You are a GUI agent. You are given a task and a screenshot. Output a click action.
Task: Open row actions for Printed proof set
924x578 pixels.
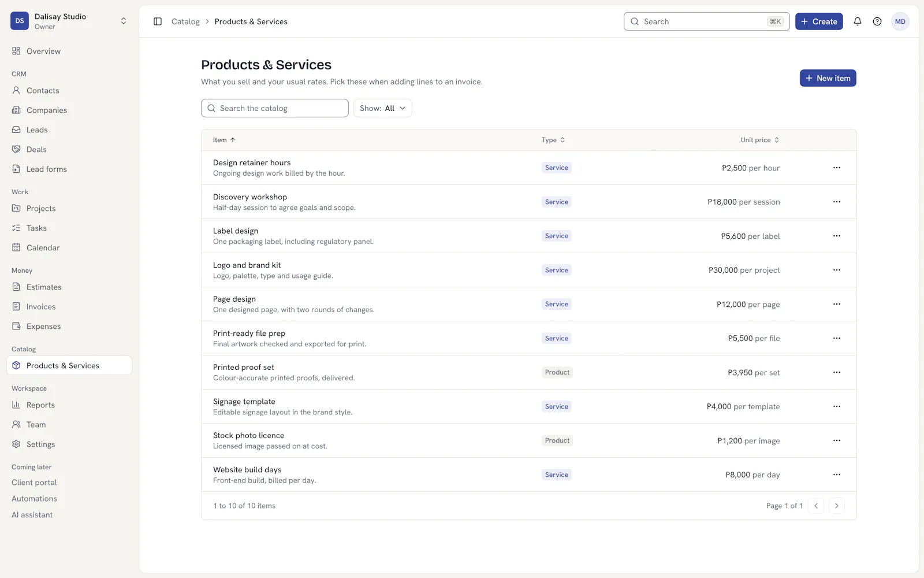point(837,372)
